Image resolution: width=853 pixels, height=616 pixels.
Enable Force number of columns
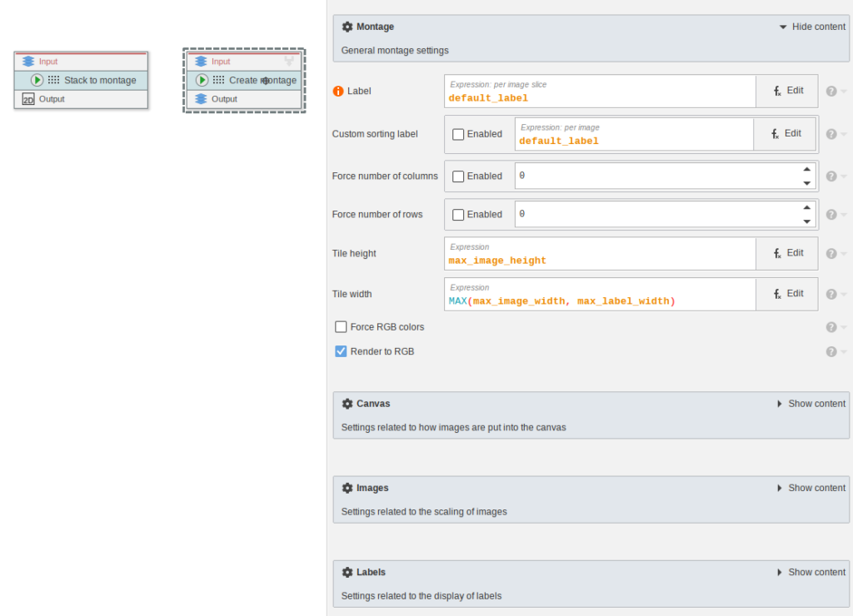point(458,176)
